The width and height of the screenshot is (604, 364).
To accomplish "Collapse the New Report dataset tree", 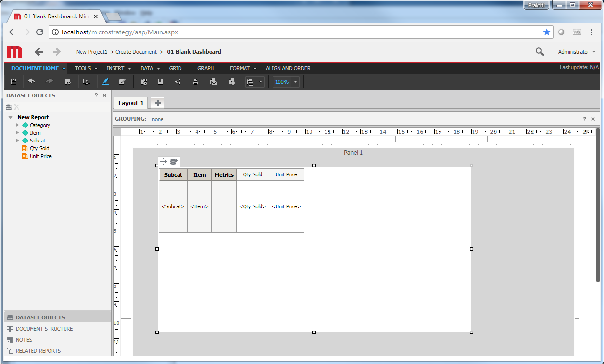I will click(11, 117).
